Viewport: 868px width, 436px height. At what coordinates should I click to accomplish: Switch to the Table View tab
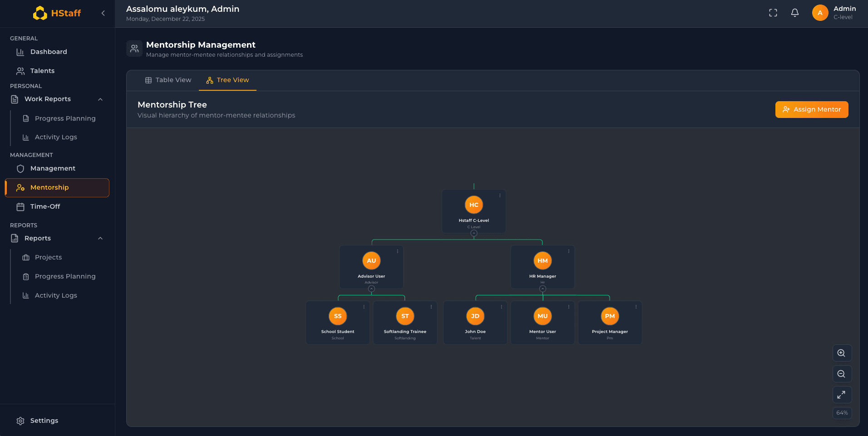168,80
